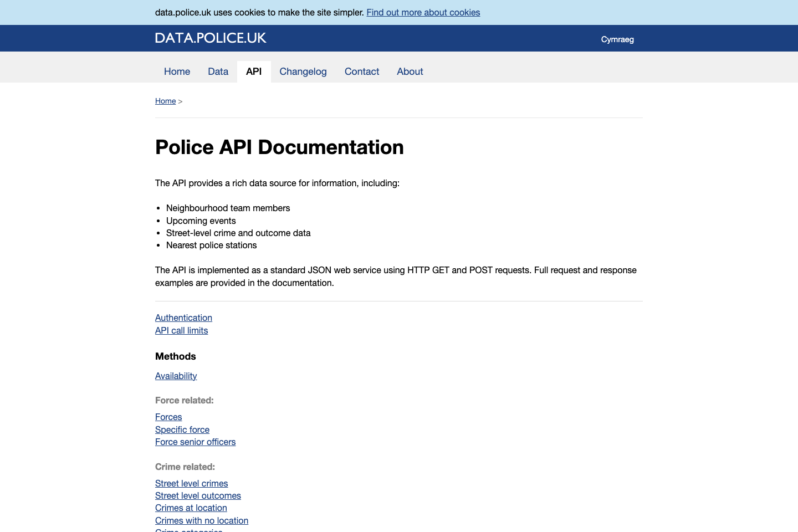The height and width of the screenshot is (532, 798).
Task: Open Crimes with no location page
Action: point(201,520)
